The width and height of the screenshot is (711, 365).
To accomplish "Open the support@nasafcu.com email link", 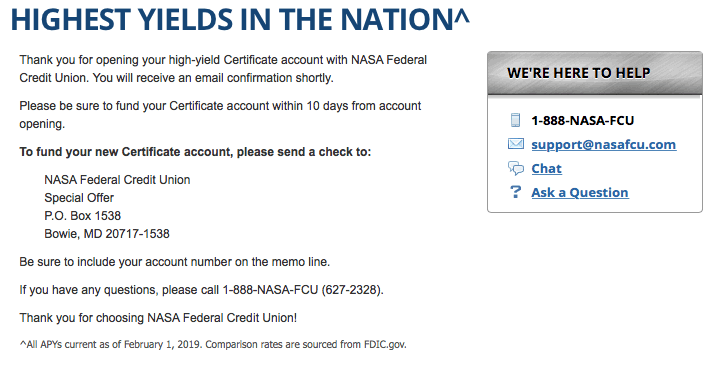I will click(604, 145).
